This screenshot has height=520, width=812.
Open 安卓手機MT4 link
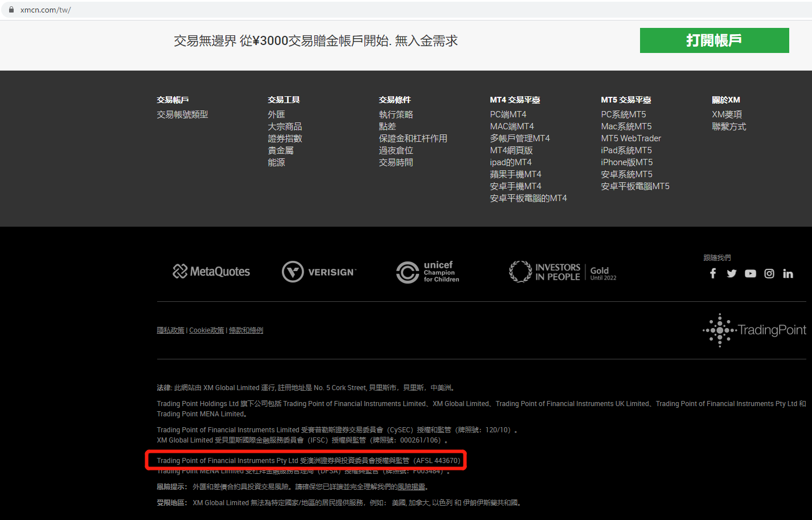point(515,186)
